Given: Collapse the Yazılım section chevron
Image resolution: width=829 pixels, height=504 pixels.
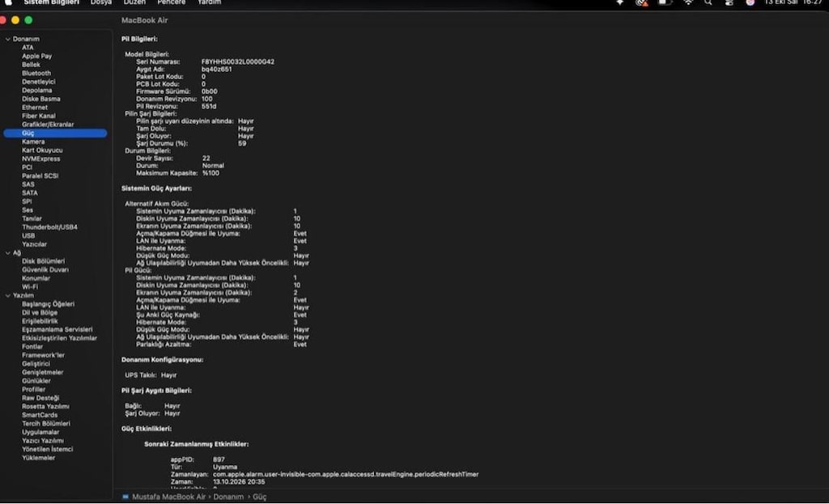Looking at the screenshot, I should (x=8, y=296).
